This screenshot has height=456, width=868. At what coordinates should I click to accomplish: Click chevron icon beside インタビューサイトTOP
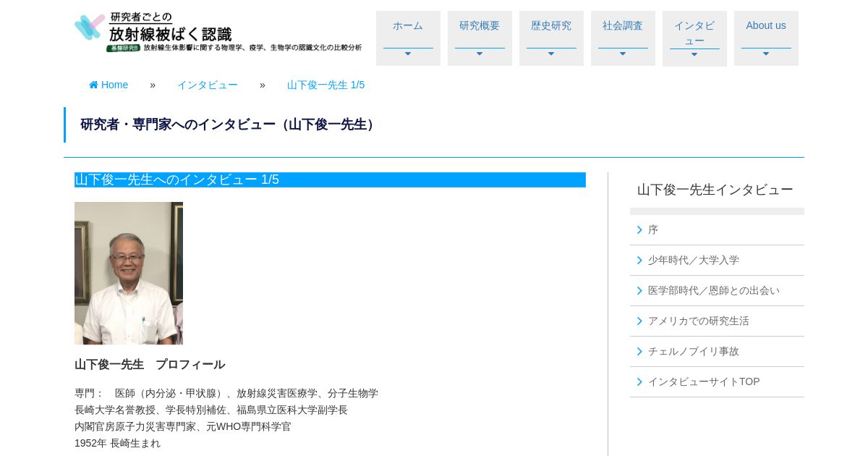(x=639, y=381)
